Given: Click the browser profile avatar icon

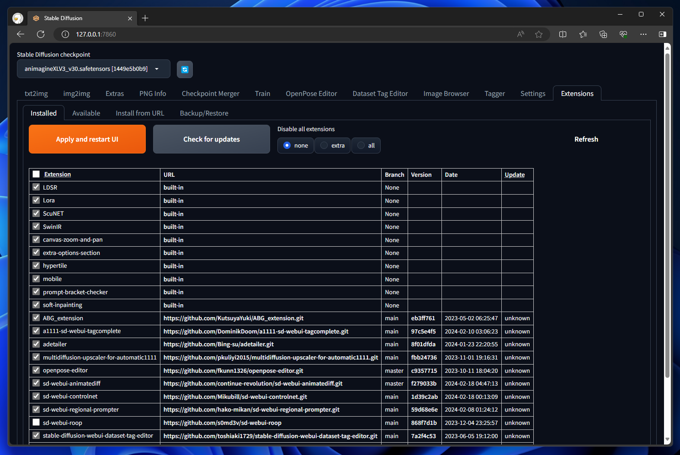Looking at the screenshot, I should (x=18, y=18).
